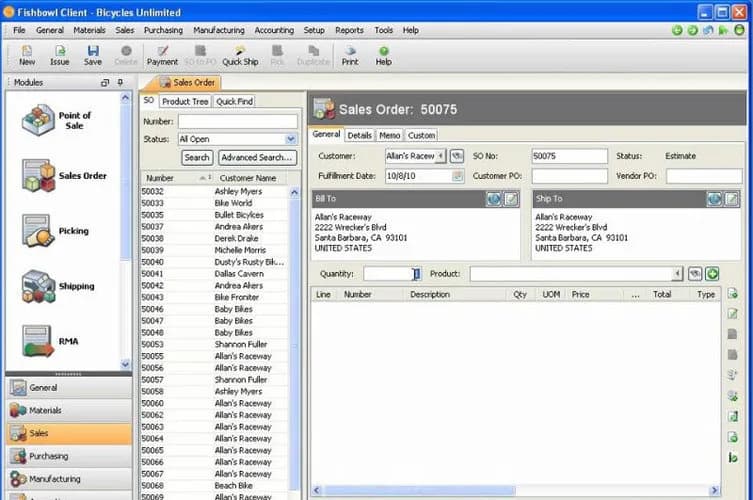Switch to the Memo tab
Screen dimensions: 753x500
tap(389, 135)
